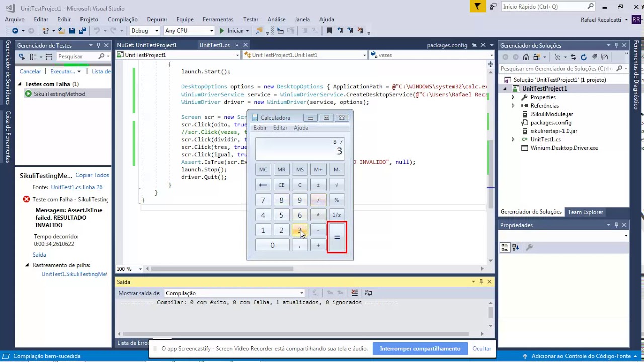The height and width of the screenshot is (362, 644).
Task: Save the current file via floppy icon
Action: tap(72, 31)
